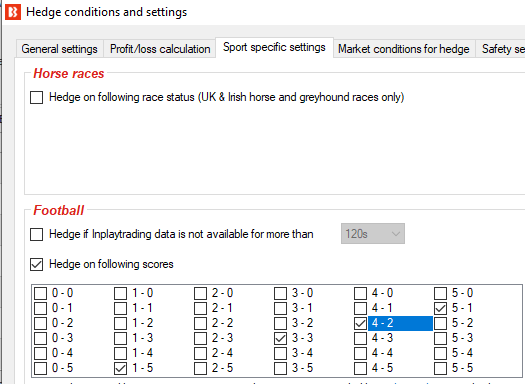The image size is (525, 384).
Task: Switch to the General settings tab
Action: 60,49
